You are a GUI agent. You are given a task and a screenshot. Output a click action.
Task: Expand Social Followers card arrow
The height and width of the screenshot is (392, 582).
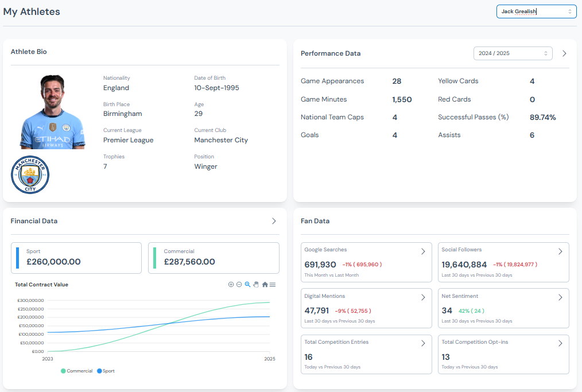(x=560, y=251)
